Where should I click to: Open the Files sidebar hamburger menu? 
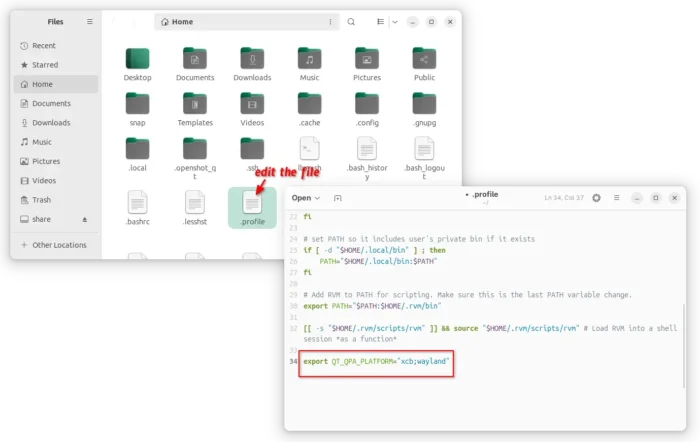pyautogui.click(x=89, y=21)
